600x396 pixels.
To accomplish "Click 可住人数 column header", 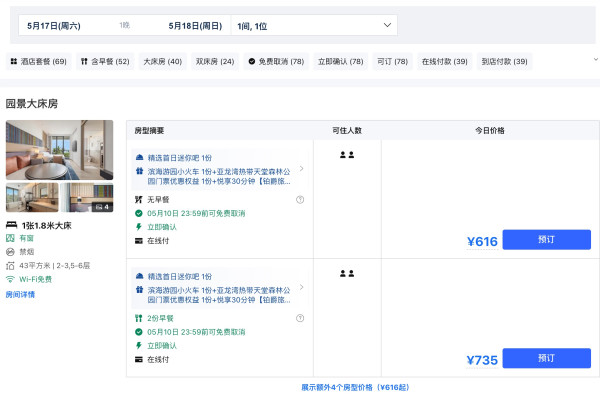I will 347,131.
